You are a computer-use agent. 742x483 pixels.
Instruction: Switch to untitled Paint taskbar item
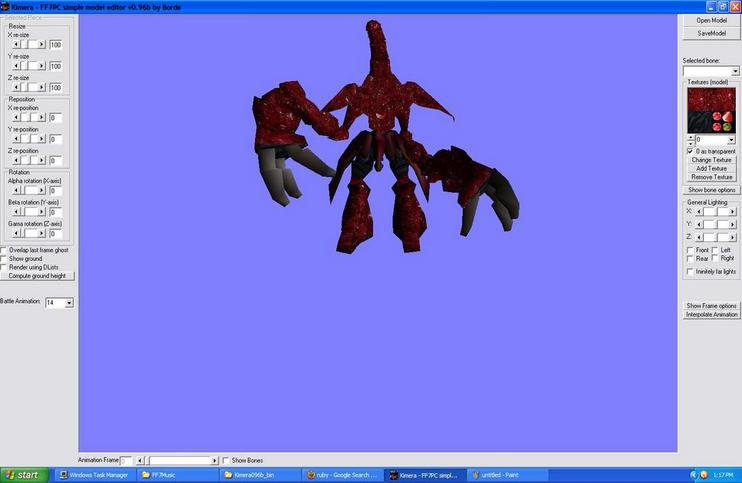click(x=507, y=475)
